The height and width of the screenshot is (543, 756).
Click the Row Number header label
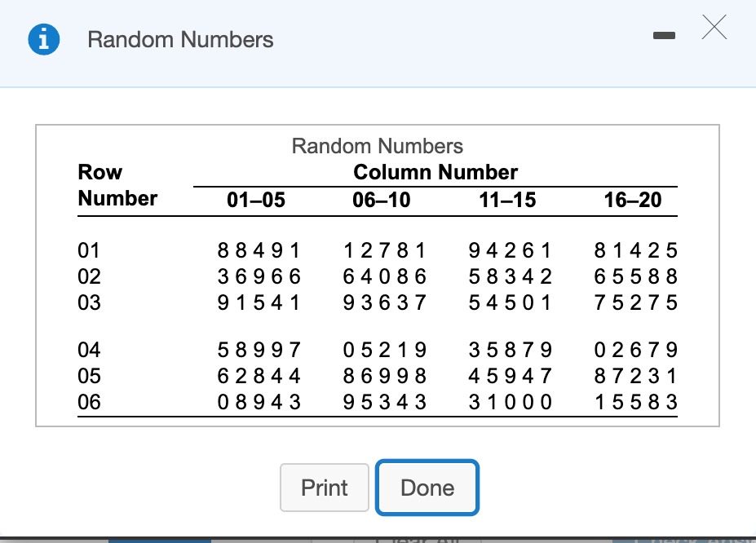coord(117,184)
